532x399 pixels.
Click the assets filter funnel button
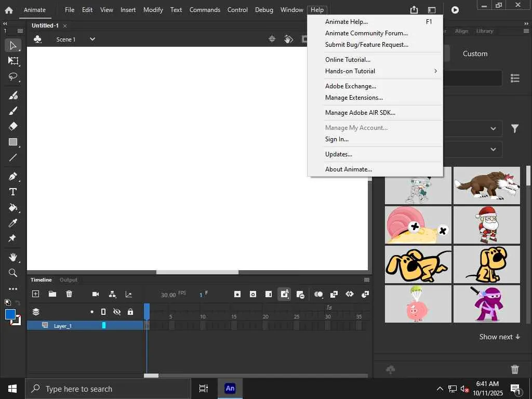click(515, 129)
